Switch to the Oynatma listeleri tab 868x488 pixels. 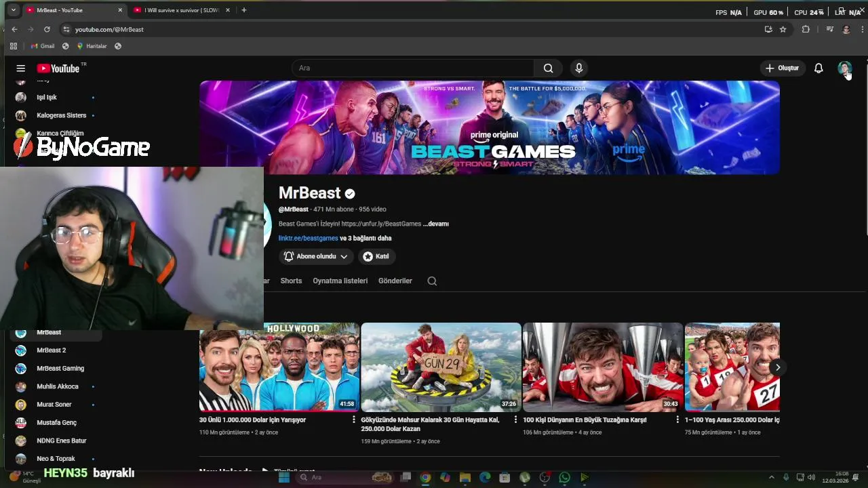[340, 281]
